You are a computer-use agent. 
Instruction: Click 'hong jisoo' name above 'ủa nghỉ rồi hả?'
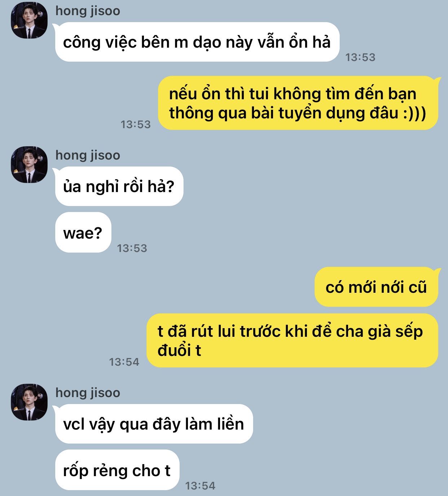pyautogui.click(x=88, y=155)
